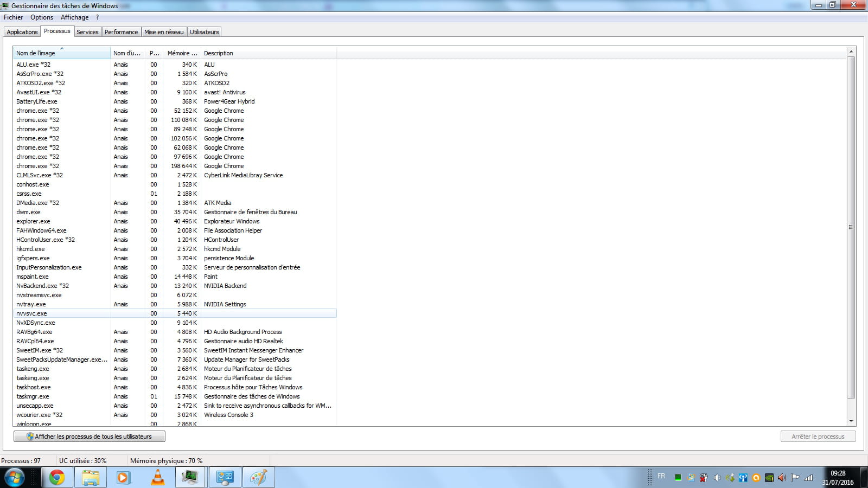
Task: Click the FR language indicator
Action: coord(661,476)
